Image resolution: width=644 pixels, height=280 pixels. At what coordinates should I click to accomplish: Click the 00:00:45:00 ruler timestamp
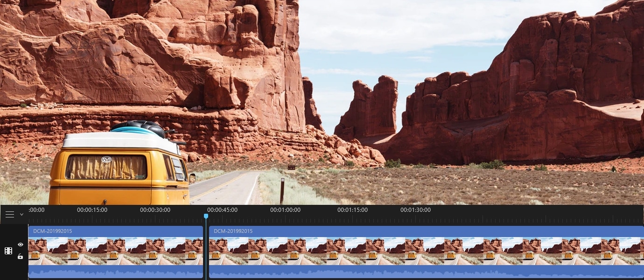[222, 210]
